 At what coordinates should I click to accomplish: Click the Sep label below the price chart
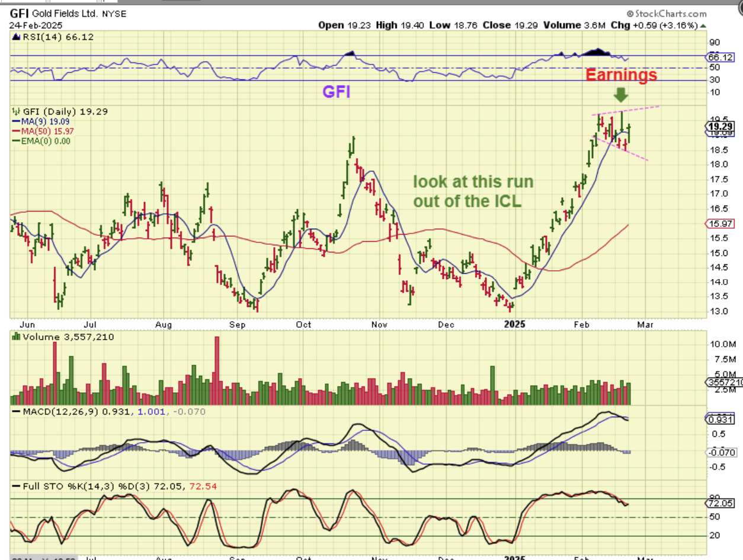[x=238, y=324]
